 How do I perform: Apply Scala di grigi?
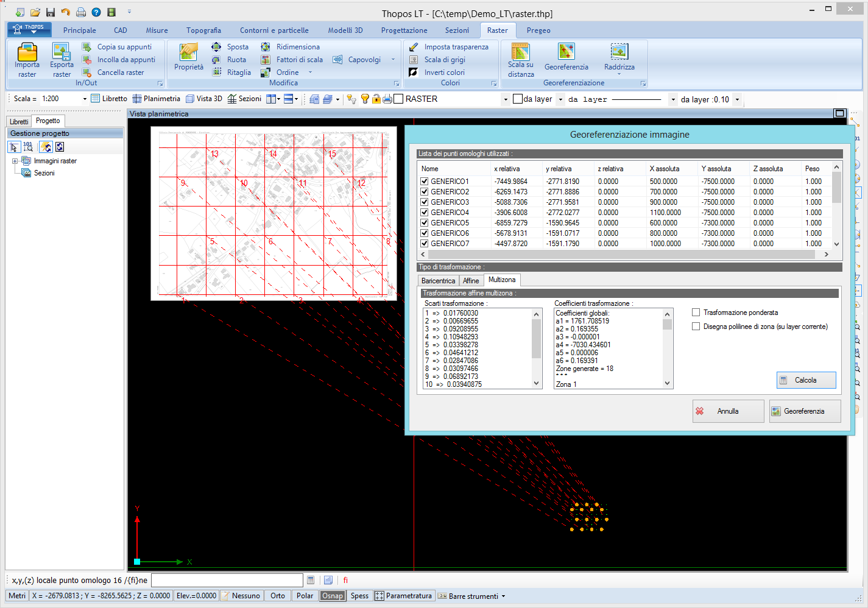(x=437, y=60)
